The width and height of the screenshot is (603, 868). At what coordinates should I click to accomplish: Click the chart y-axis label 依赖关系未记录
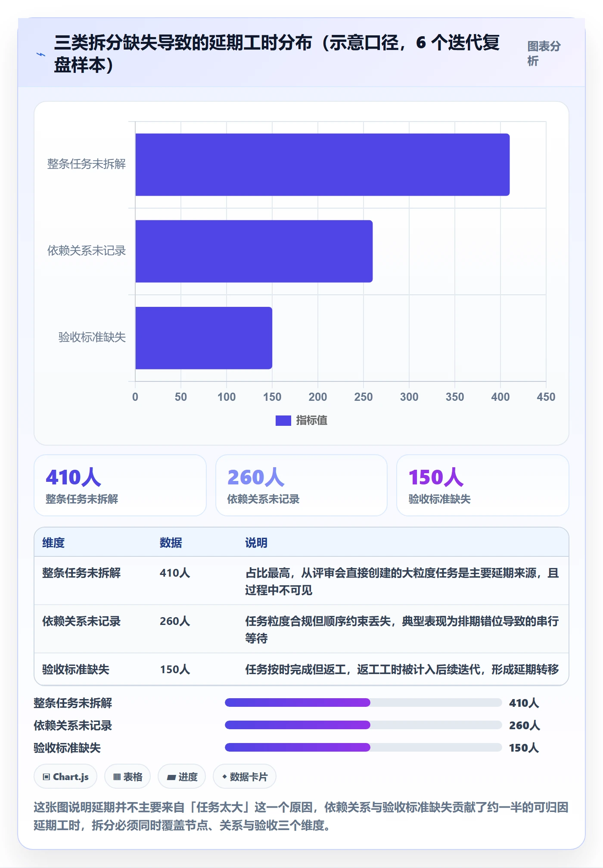coord(86,250)
